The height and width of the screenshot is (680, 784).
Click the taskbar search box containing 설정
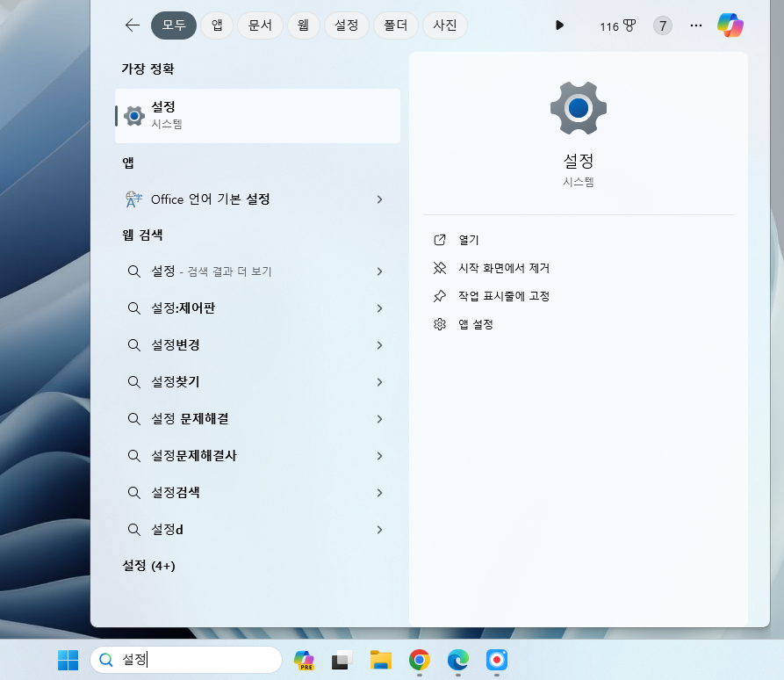pos(186,660)
